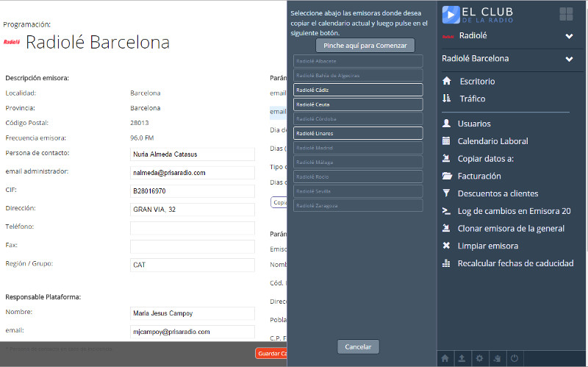Screen dimensions: 588x367
Task: Expand the Radiolé chain dropdown chevron
Action: click(x=569, y=36)
